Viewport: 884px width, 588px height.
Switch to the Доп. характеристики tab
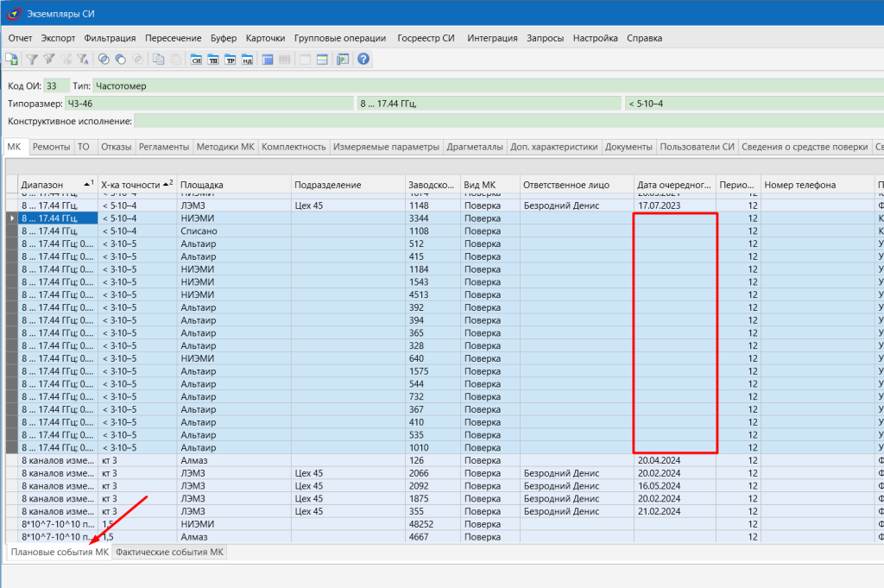[x=554, y=147]
